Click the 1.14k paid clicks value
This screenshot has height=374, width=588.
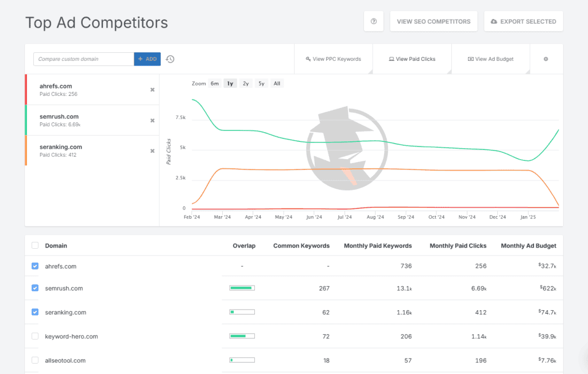click(479, 337)
